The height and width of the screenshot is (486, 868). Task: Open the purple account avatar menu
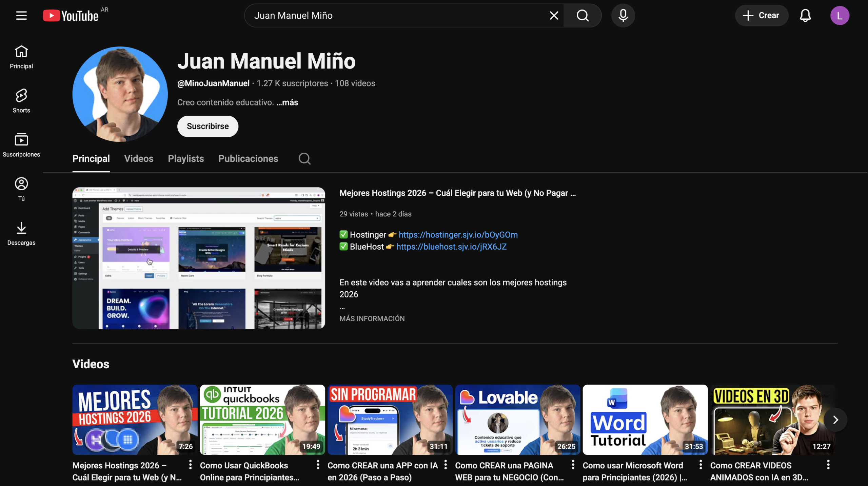pos(839,16)
